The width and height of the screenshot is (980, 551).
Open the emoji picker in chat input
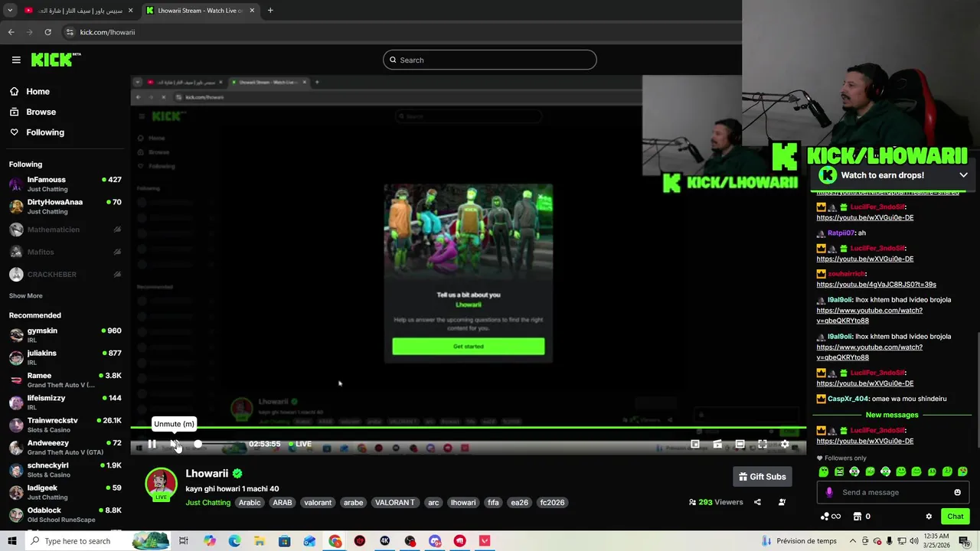click(x=957, y=493)
